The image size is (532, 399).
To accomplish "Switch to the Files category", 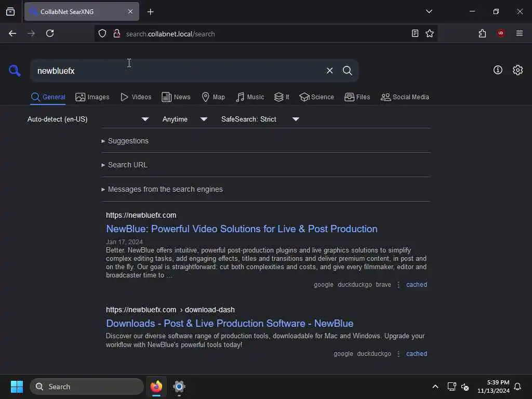I will [x=357, y=97].
